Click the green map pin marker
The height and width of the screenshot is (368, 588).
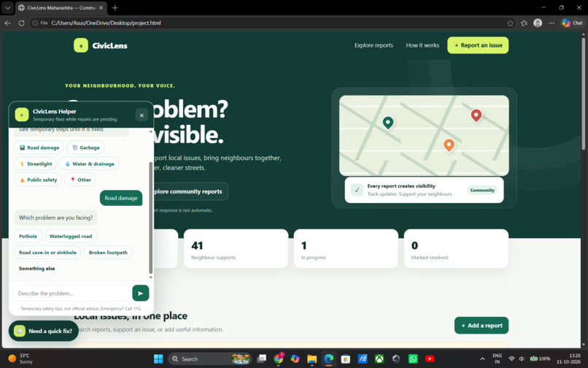tap(388, 123)
